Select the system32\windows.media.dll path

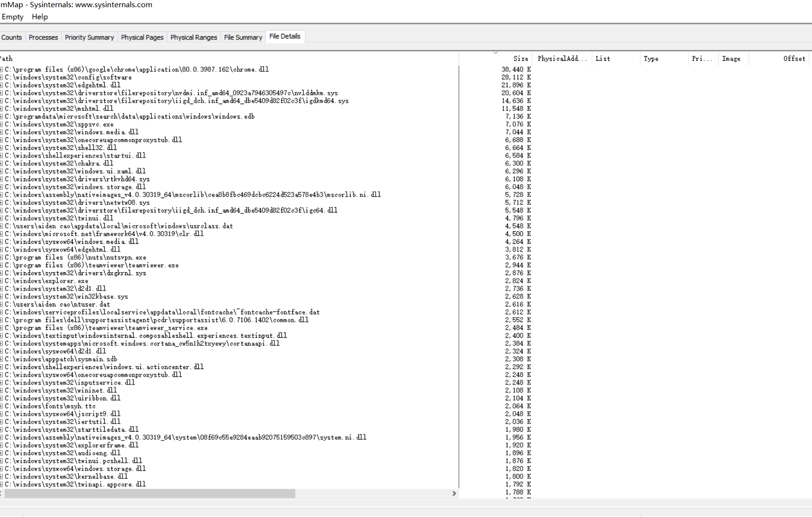[72, 132]
